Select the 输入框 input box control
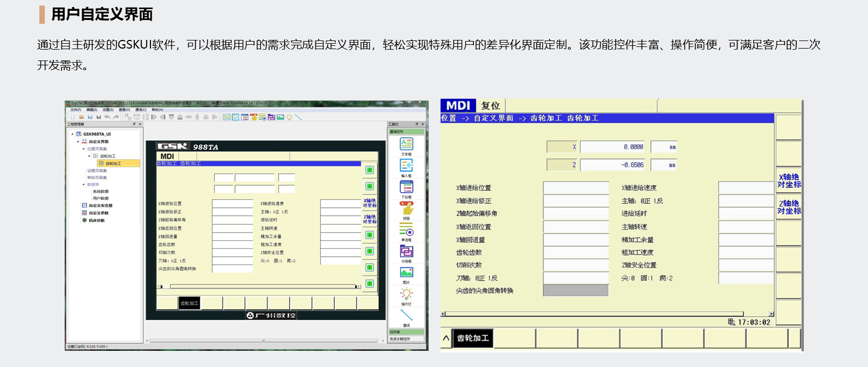The image size is (868, 367). 407,166
